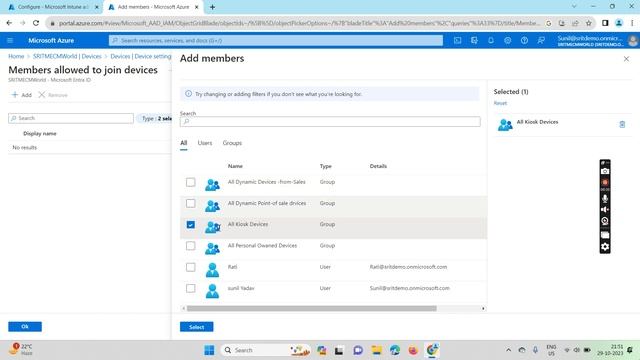
Task: Open recorder toolbar settings gear
Action: (605, 247)
